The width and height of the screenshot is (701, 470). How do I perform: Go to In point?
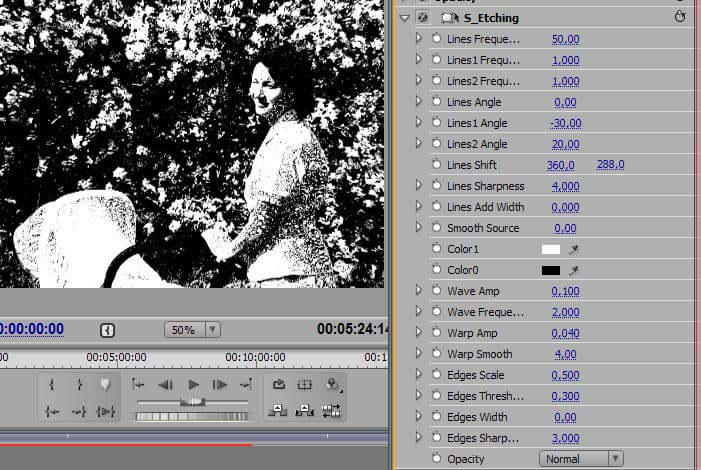tap(52, 411)
